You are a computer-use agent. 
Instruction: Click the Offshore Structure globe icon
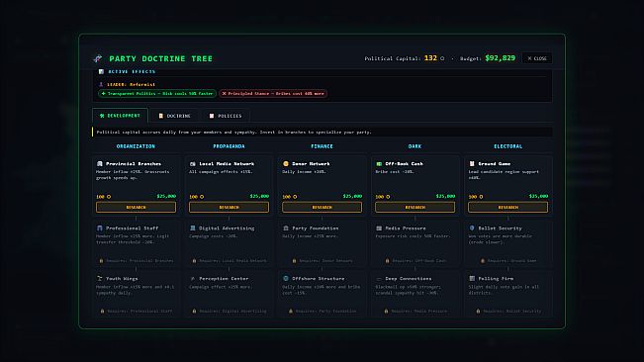pyautogui.click(x=286, y=278)
